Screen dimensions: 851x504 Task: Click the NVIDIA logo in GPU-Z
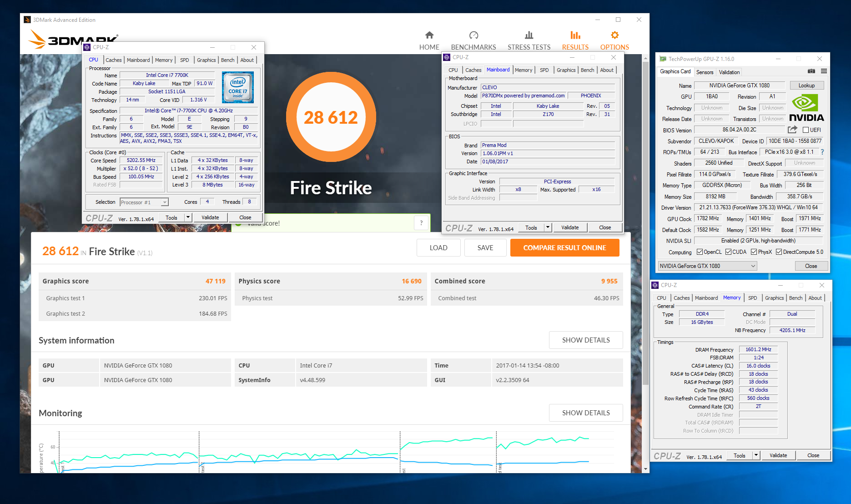806,108
